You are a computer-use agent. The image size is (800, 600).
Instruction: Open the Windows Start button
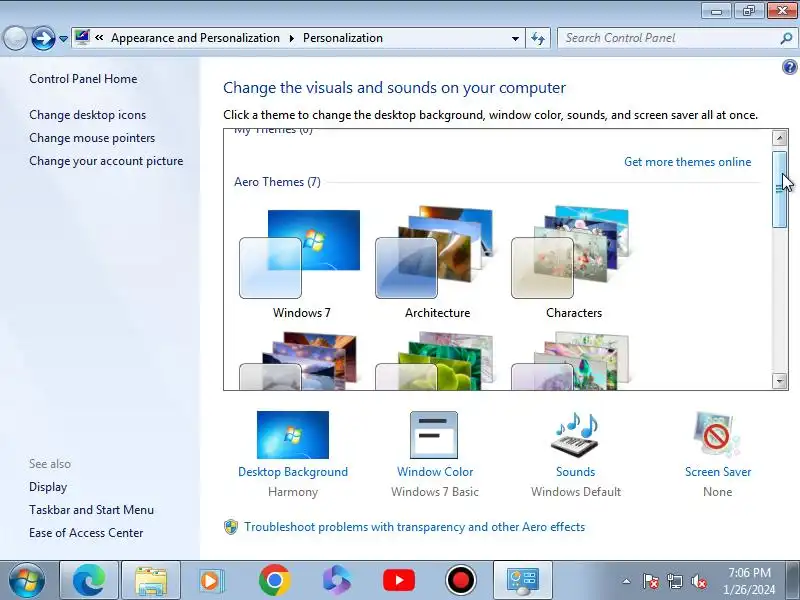click(x=26, y=580)
